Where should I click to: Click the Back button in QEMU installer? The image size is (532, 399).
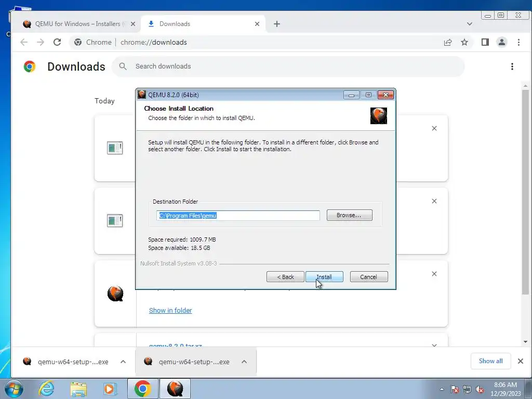click(x=285, y=277)
